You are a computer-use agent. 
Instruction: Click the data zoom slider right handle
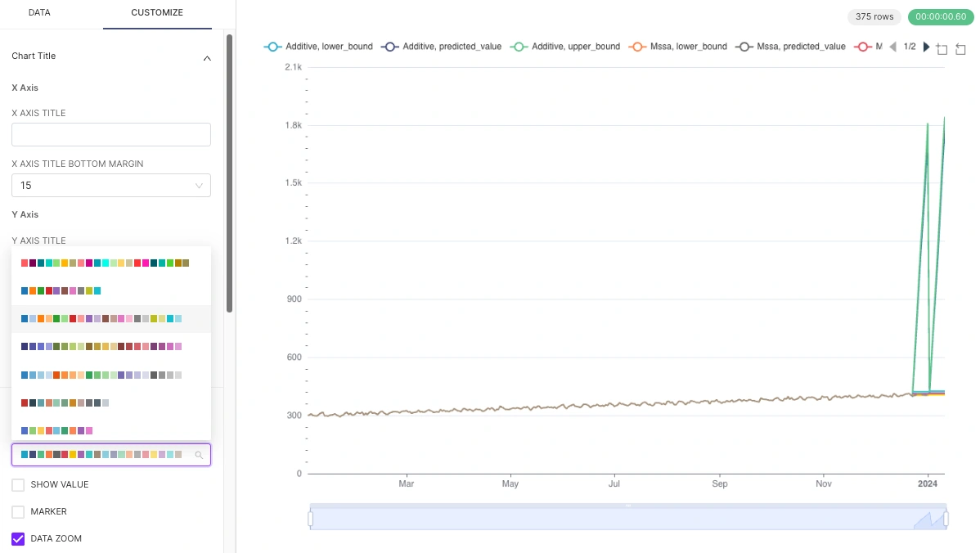[946, 519]
